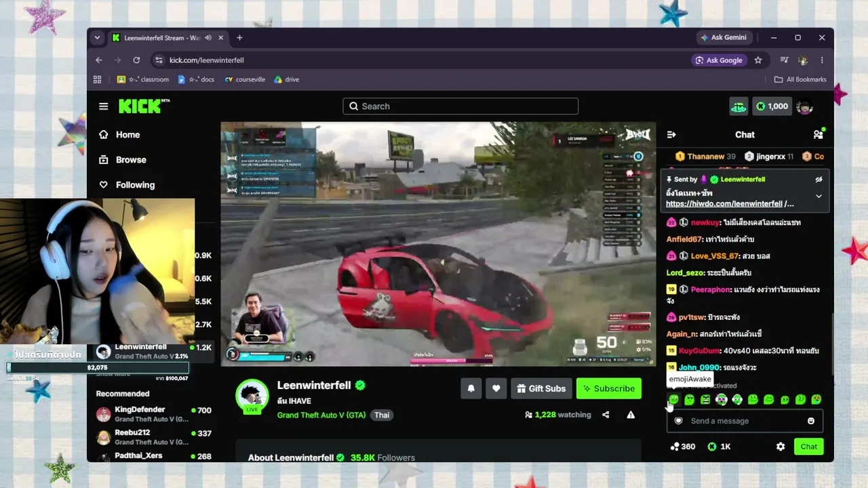Open channel points showing 360
This screenshot has height=488, width=868.
[682, 447]
